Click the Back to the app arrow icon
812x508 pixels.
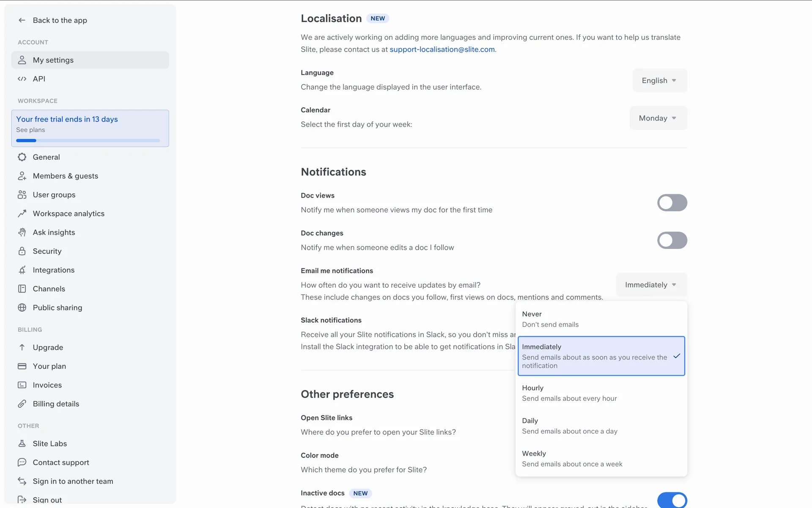22,20
